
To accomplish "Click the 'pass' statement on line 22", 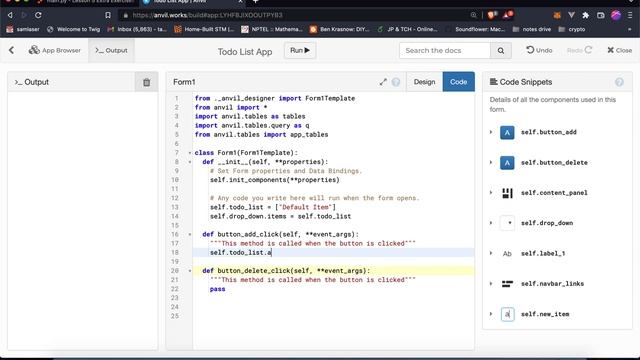I will pos(218,289).
